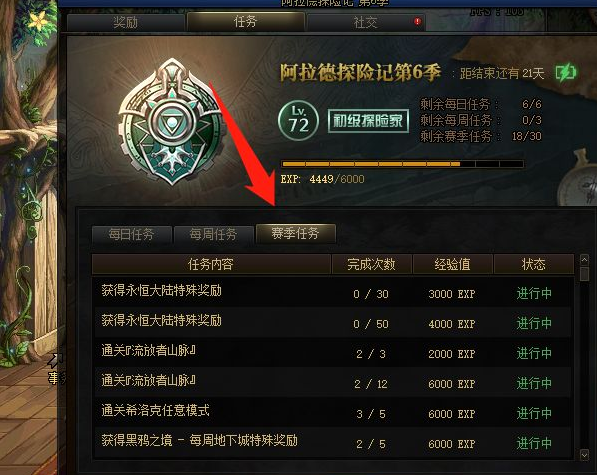Click the 任务内容 column header
The width and height of the screenshot is (597, 475).
click(211, 264)
